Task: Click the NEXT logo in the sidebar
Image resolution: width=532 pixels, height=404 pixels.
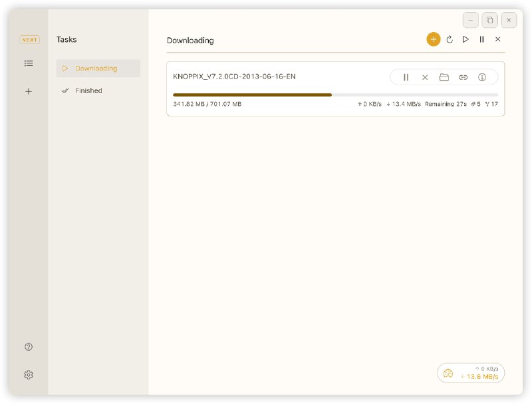Action: click(29, 40)
